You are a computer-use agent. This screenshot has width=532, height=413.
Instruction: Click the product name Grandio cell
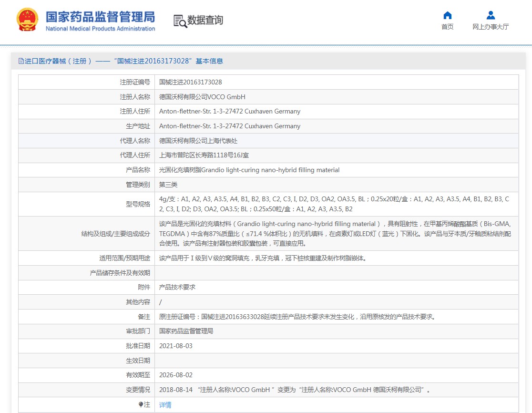[x=249, y=170]
